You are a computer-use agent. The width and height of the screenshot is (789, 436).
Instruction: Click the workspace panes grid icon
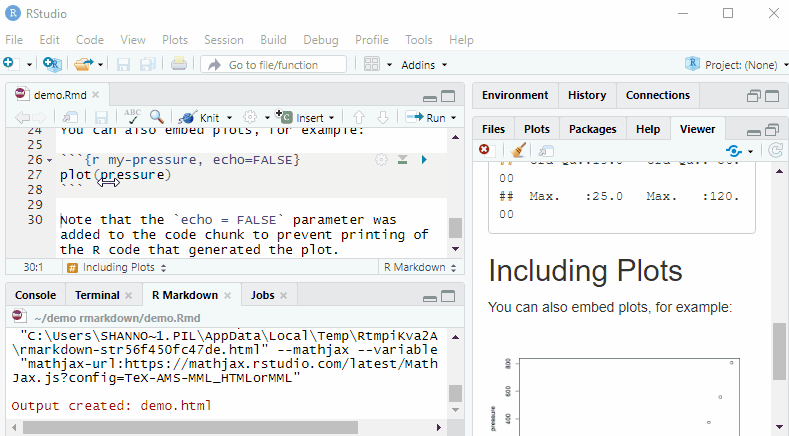[x=371, y=64]
